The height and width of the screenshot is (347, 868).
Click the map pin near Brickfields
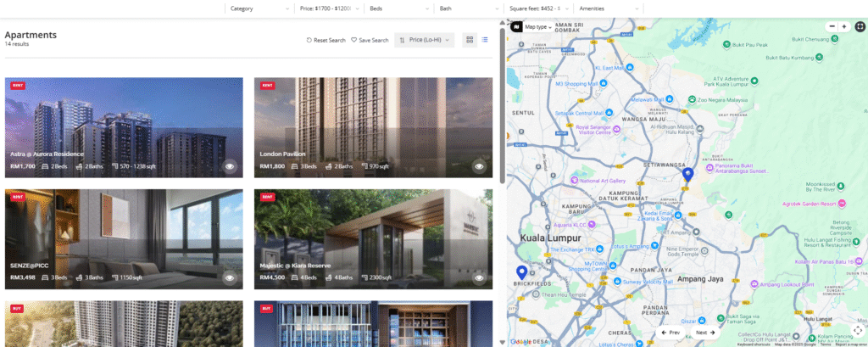coord(520,271)
